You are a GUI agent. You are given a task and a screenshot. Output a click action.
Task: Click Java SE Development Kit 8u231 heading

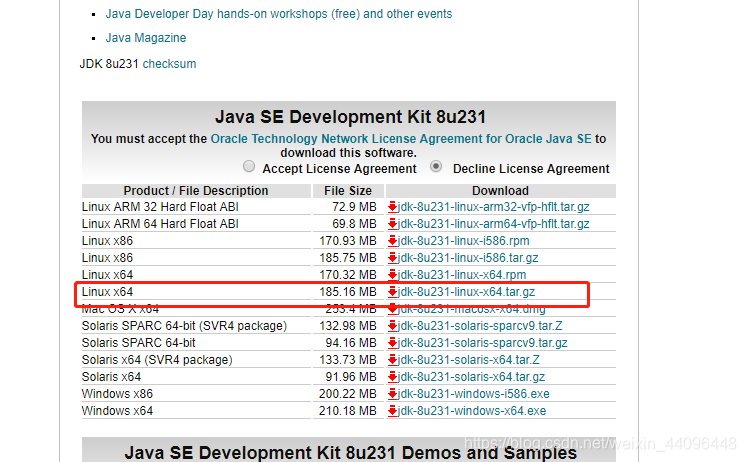tap(350, 117)
